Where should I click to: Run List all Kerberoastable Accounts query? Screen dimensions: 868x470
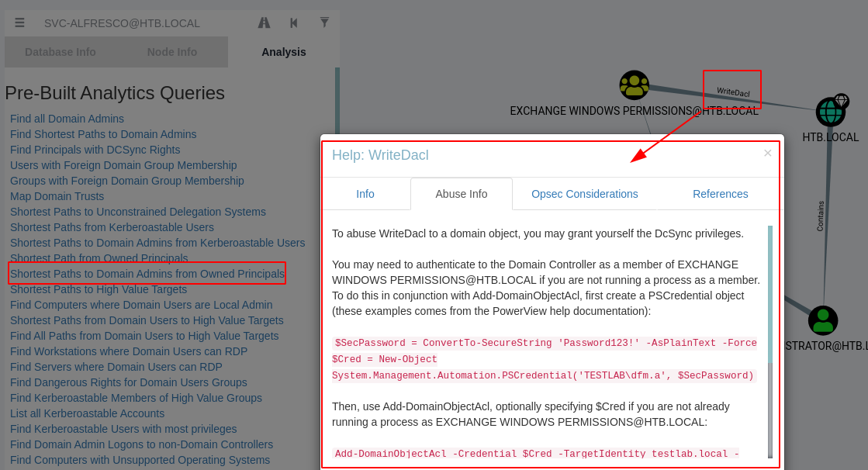tap(88, 413)
